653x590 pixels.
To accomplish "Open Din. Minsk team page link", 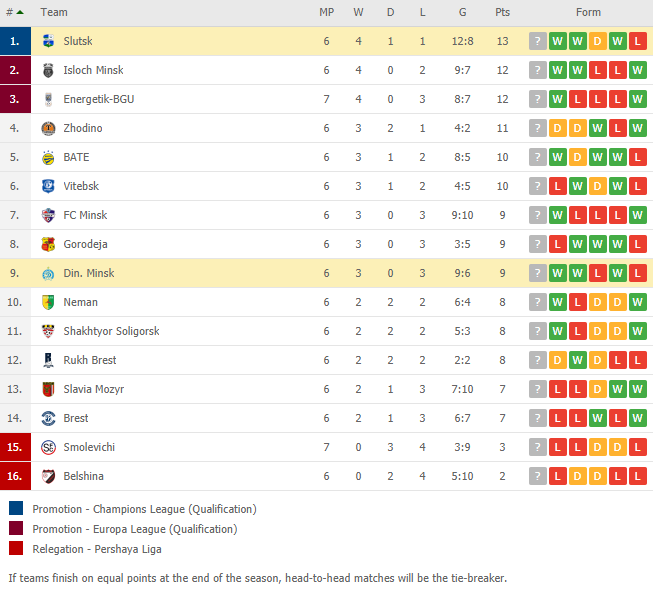I will pyautogui.click(x=89, y=273).
